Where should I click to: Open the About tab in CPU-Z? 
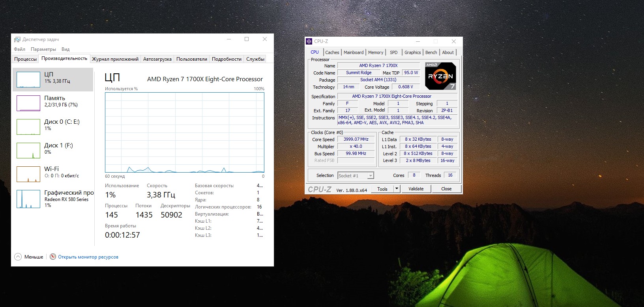pos(448,52)
